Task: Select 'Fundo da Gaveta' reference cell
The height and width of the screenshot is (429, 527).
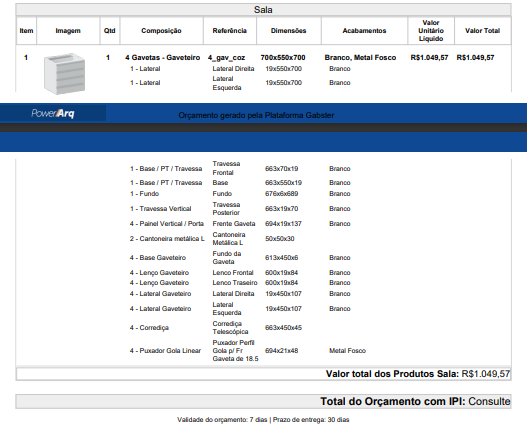Action: point(227,258)
